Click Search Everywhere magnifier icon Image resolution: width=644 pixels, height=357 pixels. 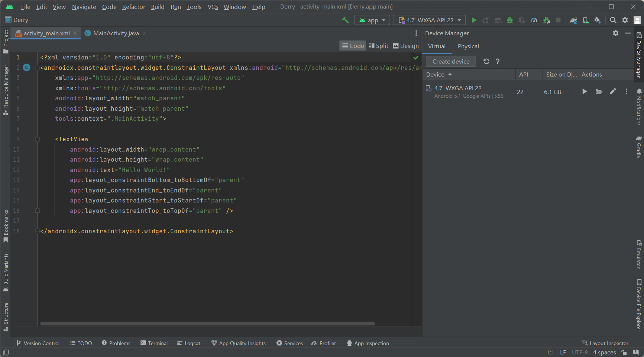(x=613, y=20)
